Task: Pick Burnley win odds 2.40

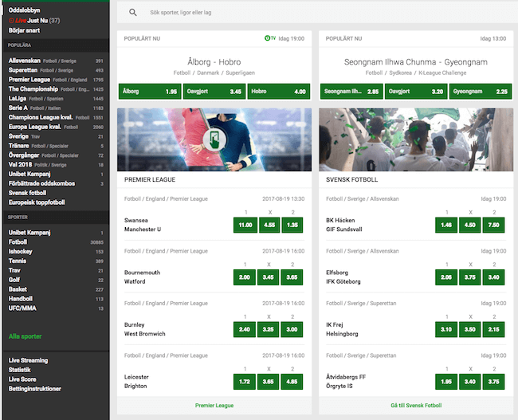Action: (x=245, y=329)
